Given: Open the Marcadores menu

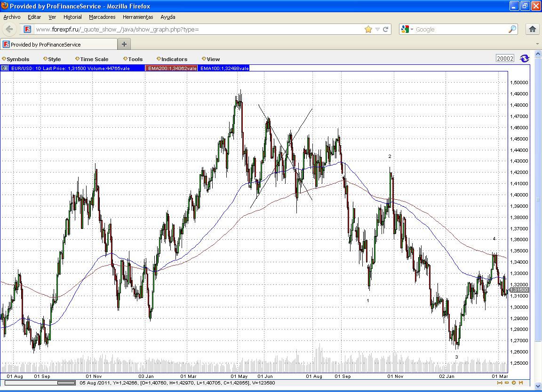Looking at the screenshot, I should 102,17.
